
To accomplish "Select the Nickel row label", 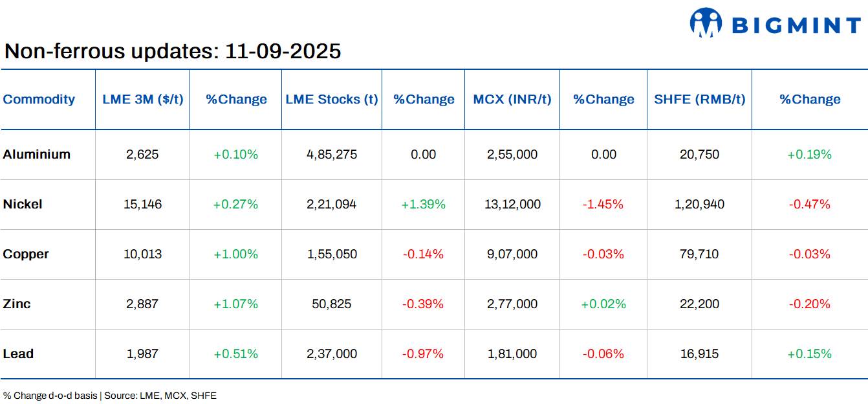I will point(23,204).
